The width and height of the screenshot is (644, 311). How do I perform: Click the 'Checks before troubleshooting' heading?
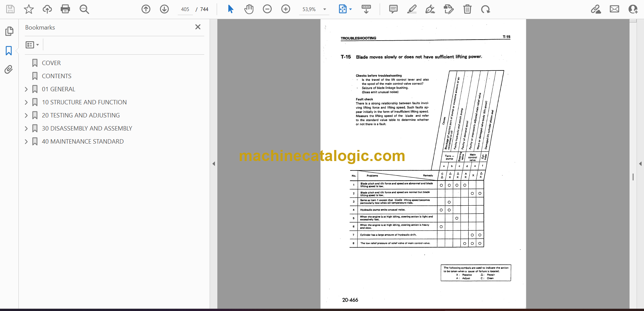379,76
